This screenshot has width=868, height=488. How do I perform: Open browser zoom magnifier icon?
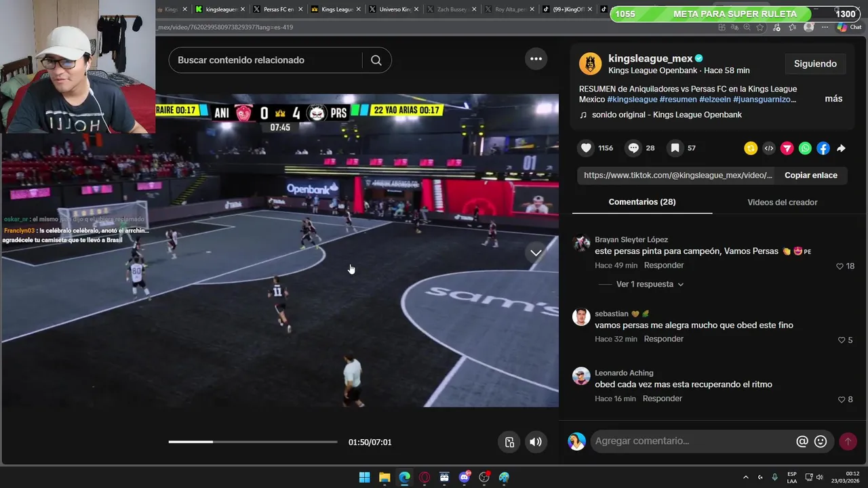747,27
